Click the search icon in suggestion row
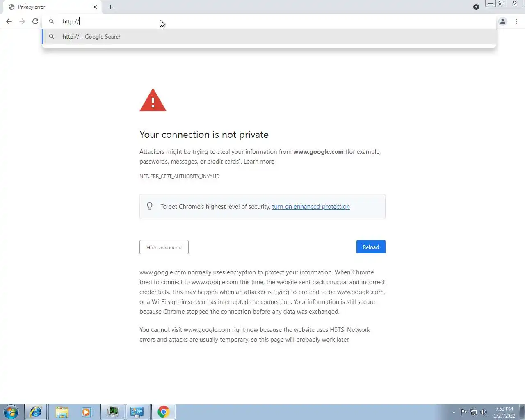 pyautogui.click(x=52, y=37)
